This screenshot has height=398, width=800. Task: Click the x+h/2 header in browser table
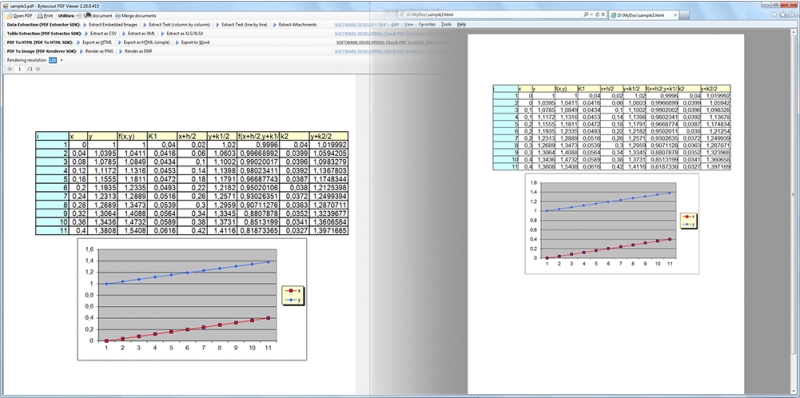(611, 88)
